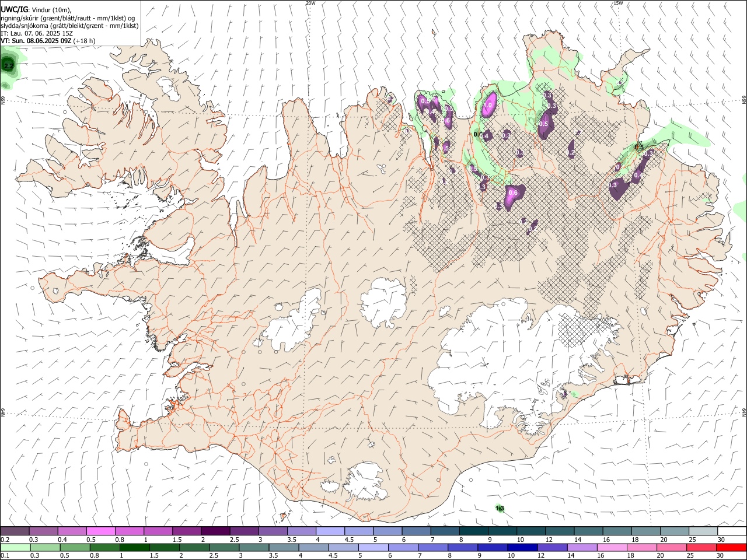747x560 pixels.
Task: Click the Mýrdalsjökull glacier white area on the south coast
Action: pos(366,482)
